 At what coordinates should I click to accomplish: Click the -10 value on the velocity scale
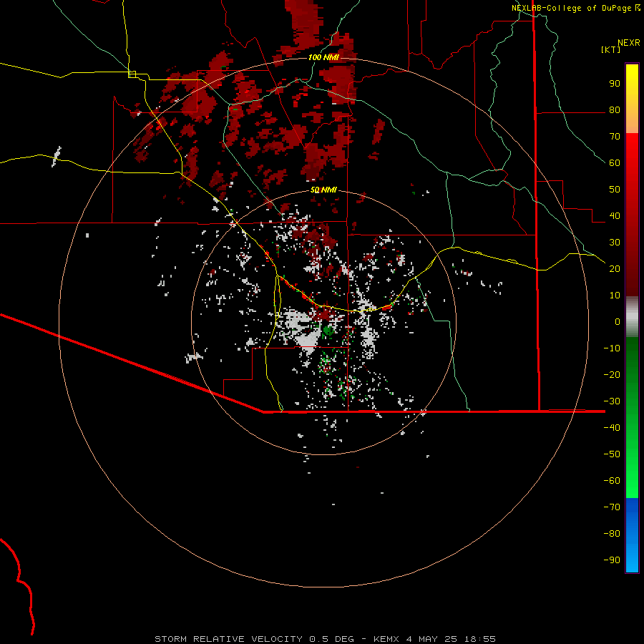(x=612, y=348)
